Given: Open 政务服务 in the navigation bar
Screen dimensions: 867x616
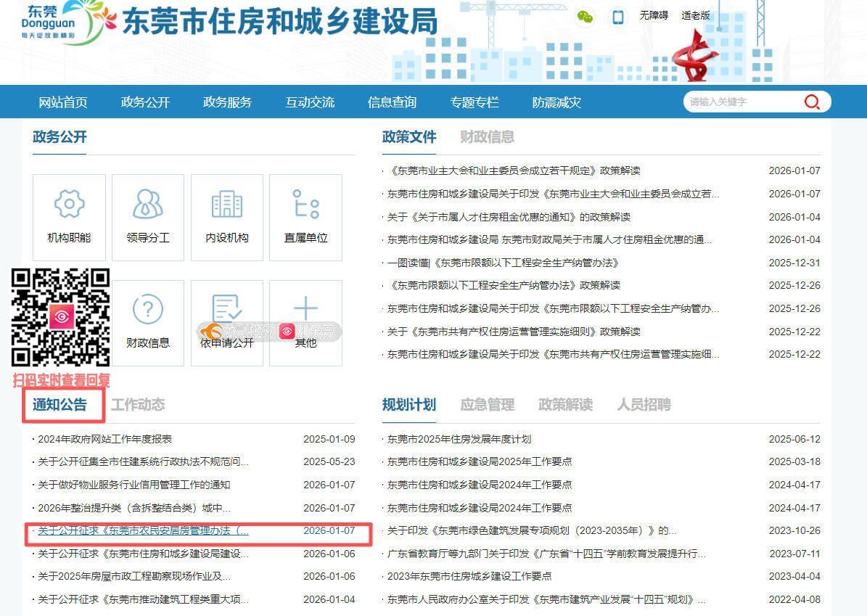Looking at the screenshot, I should [x=227, y=102].
